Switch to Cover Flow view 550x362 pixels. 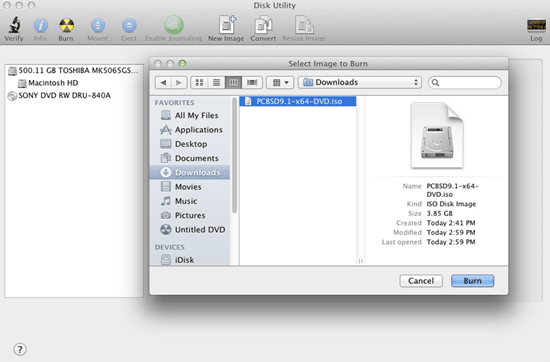252,82
